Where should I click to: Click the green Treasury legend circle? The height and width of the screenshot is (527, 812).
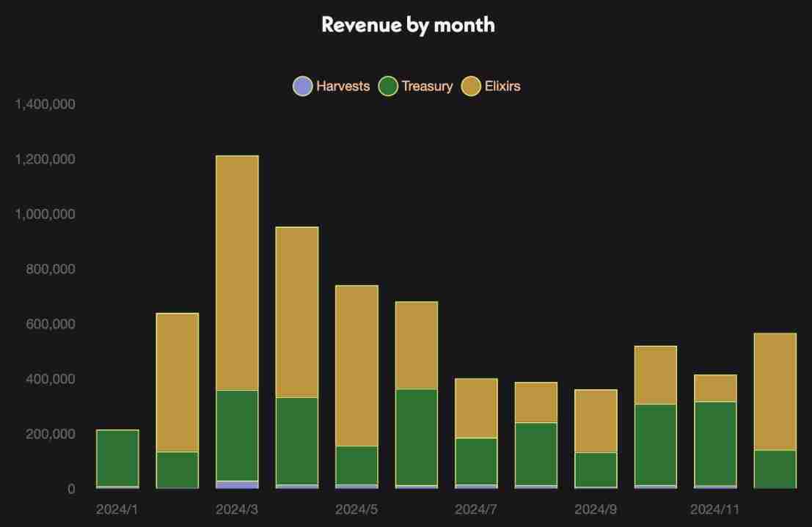(388, 86)
